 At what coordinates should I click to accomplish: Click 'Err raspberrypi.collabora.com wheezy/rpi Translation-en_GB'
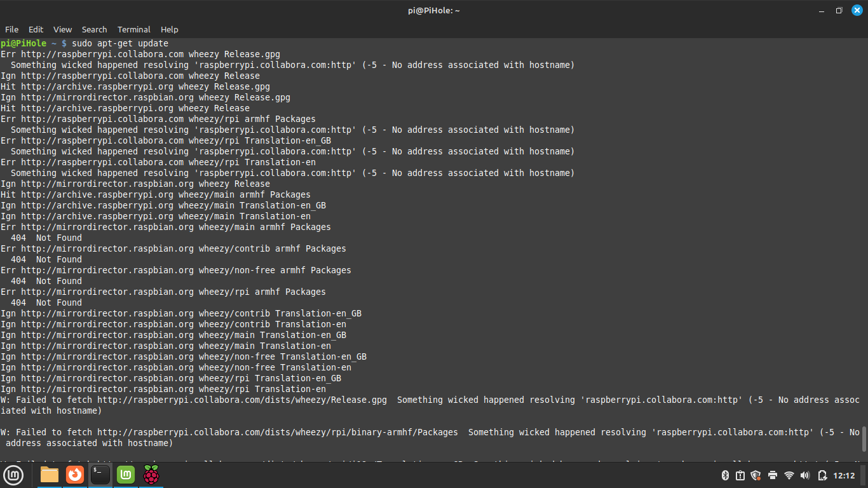tap(166, 140)
